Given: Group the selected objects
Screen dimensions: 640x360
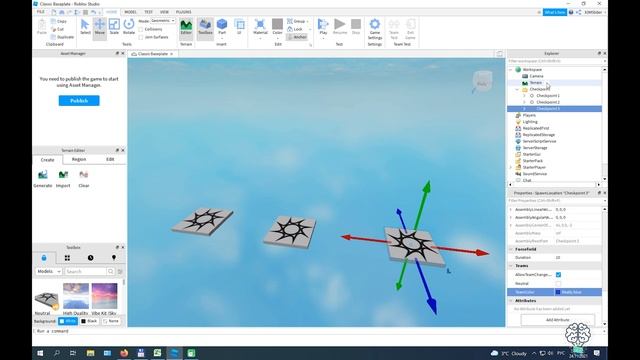Looking at the screenshot, I should tap(297, 21).
